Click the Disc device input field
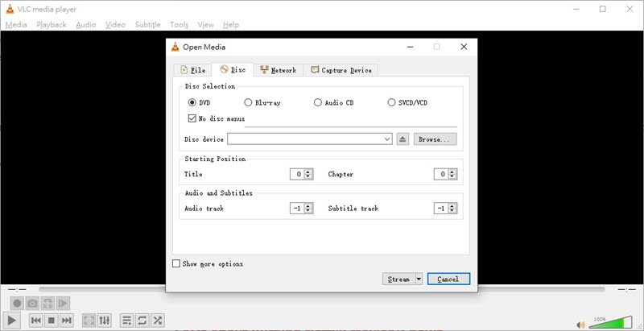This screenshot has width=644, height=331. pyautogui.click(x=310, y=139)
